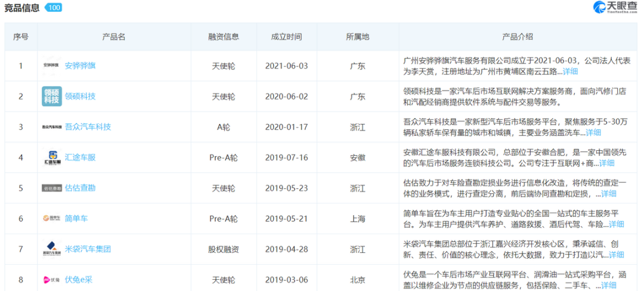Click the A轮 funding cell
The image size is (644, 291).
click(x=224, y=127)
